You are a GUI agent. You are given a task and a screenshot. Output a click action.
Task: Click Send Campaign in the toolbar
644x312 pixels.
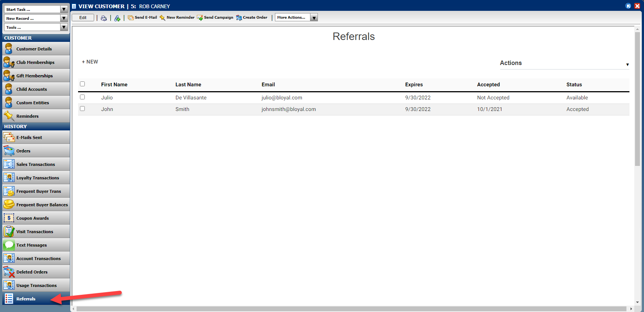(x=215, y=18)
